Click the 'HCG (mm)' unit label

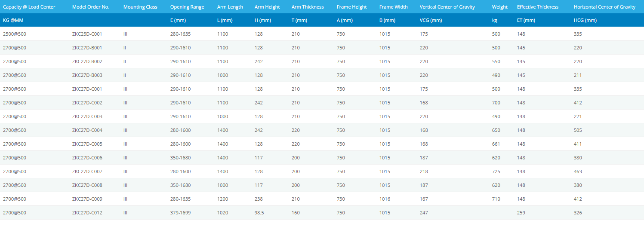point(585,20)
